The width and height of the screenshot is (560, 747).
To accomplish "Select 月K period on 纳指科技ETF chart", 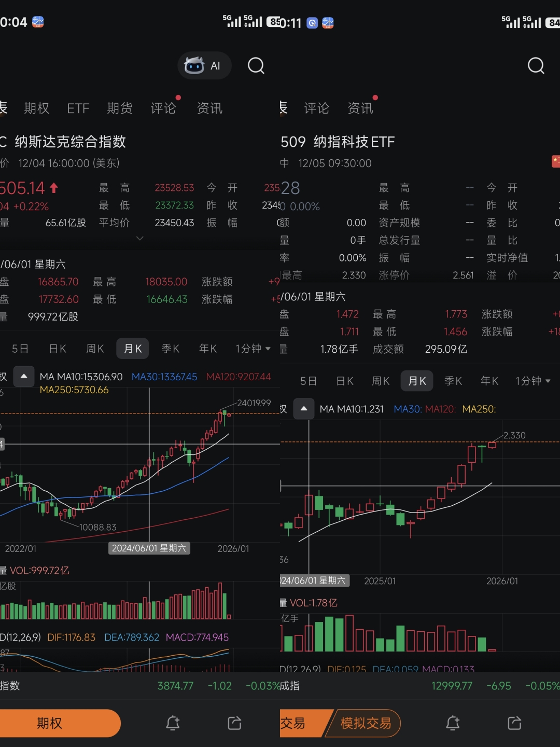I will coord(417,381).
